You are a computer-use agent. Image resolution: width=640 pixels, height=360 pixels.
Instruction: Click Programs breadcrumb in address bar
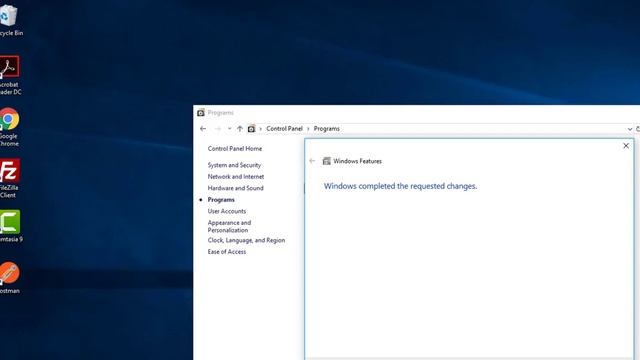[x=327, y=129]
